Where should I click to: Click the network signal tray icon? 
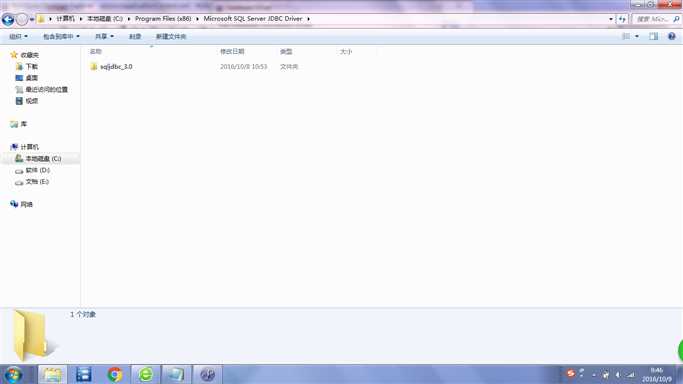(631, 374)
